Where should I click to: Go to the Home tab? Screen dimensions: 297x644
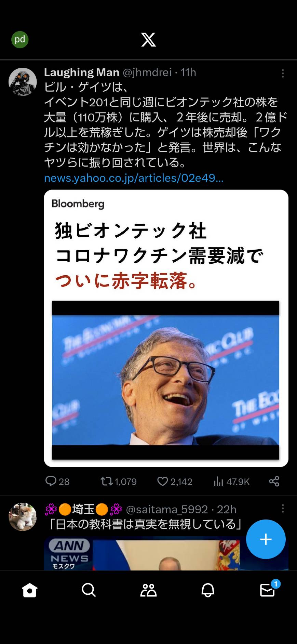(x=29, y=590)
